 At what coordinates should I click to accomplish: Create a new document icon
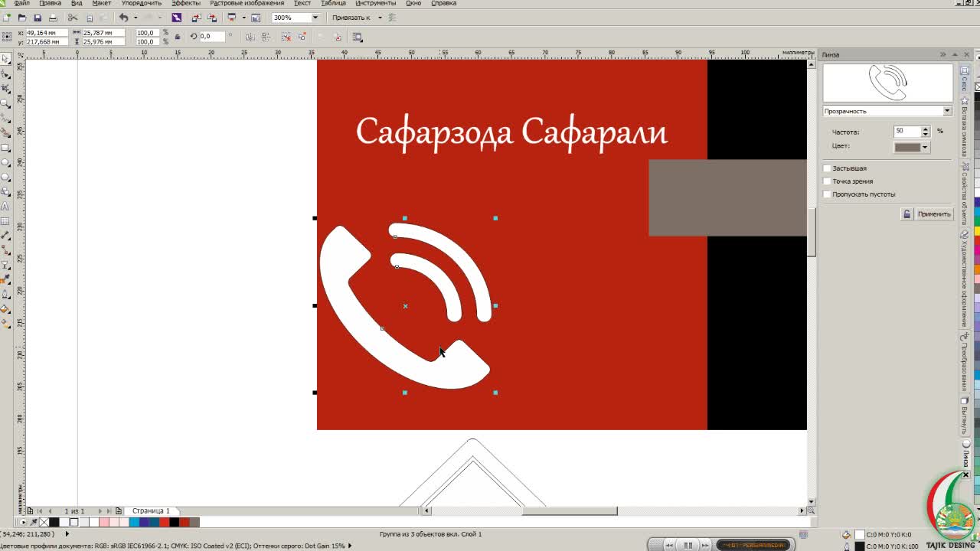tap(7, 17)
